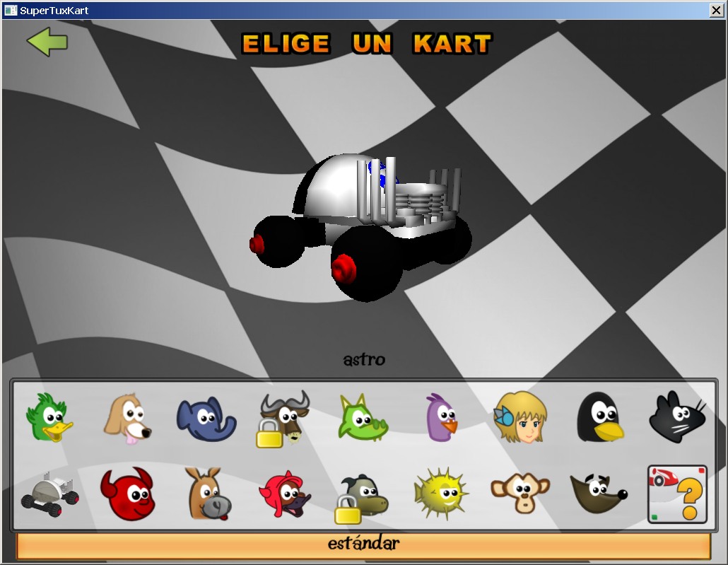Image resolution: width=728 pixels, height=565 pixels.
Task: Click the estándar kart group bar
Action: click(363, 545)
